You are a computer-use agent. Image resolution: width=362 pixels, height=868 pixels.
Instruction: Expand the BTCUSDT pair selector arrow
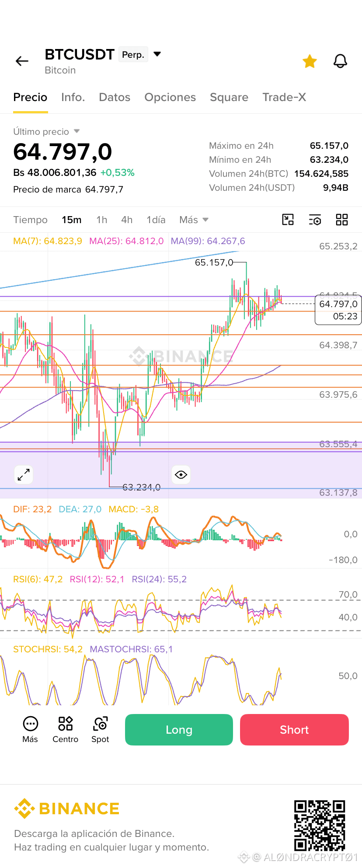tap(157, 54)
